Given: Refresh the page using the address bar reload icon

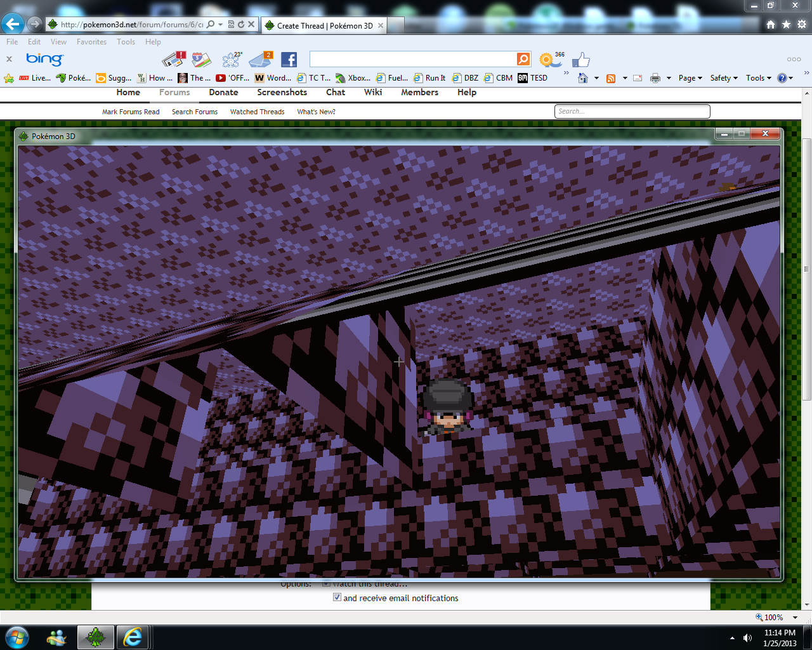Looking at the screenshot, I should (x=241, y=25).
